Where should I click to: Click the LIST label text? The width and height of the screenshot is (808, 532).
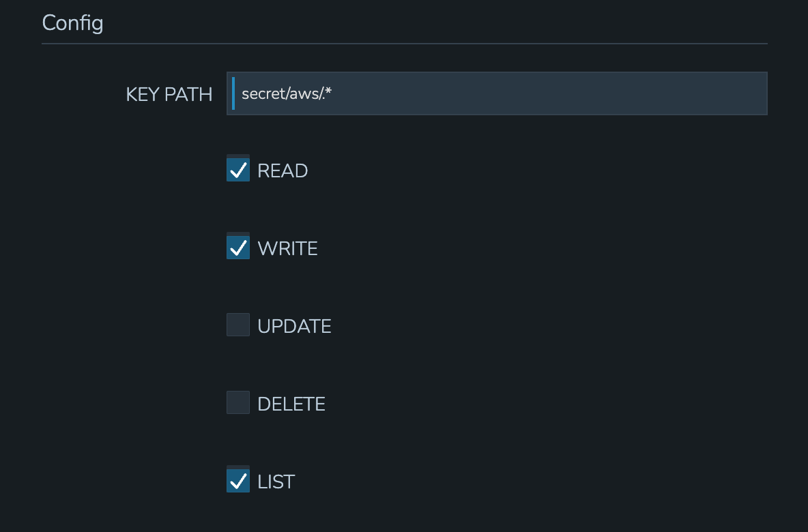point(276,482)
